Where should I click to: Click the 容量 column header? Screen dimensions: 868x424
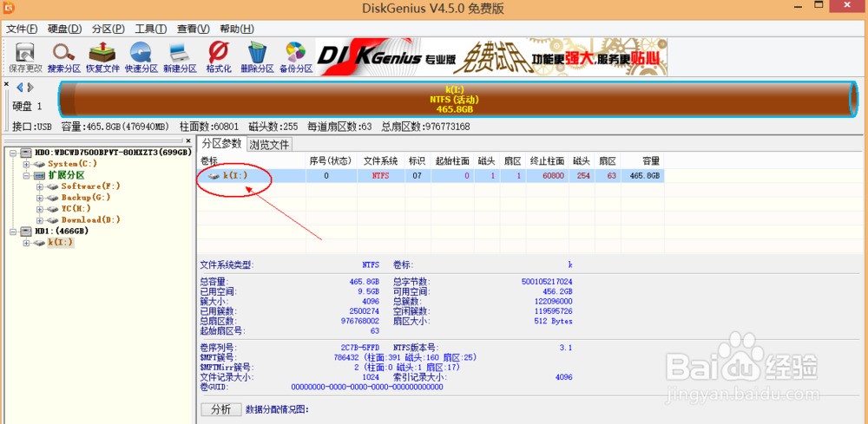point(642,161)
